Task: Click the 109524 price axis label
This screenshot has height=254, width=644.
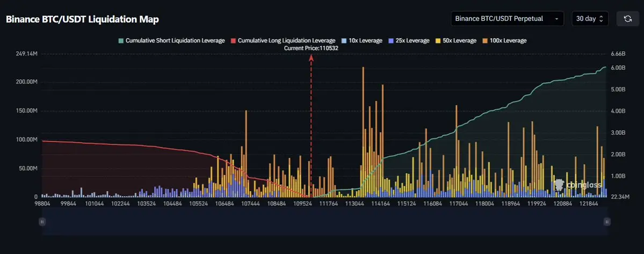Action: coord(303,204)
